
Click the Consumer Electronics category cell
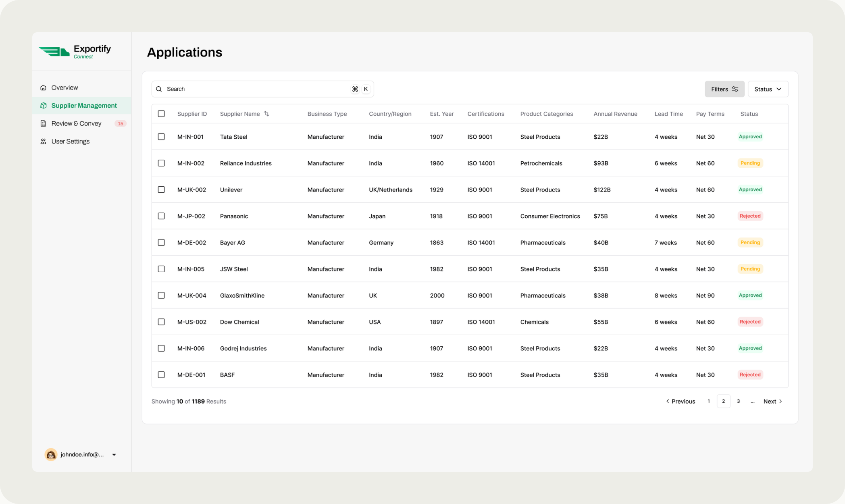[550, 216]
